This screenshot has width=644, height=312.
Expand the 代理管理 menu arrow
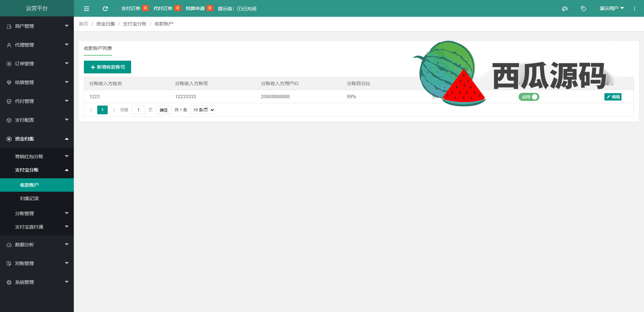click(67, 45)
